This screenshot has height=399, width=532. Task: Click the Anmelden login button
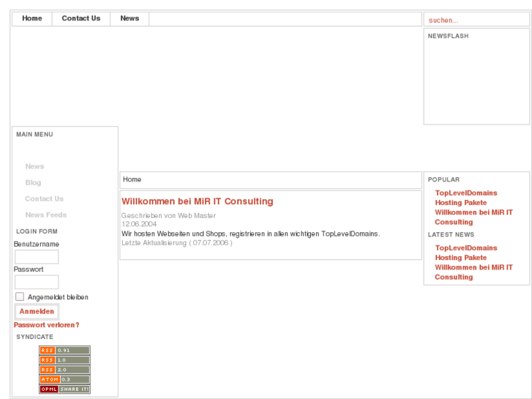click(x=37, y=311)
